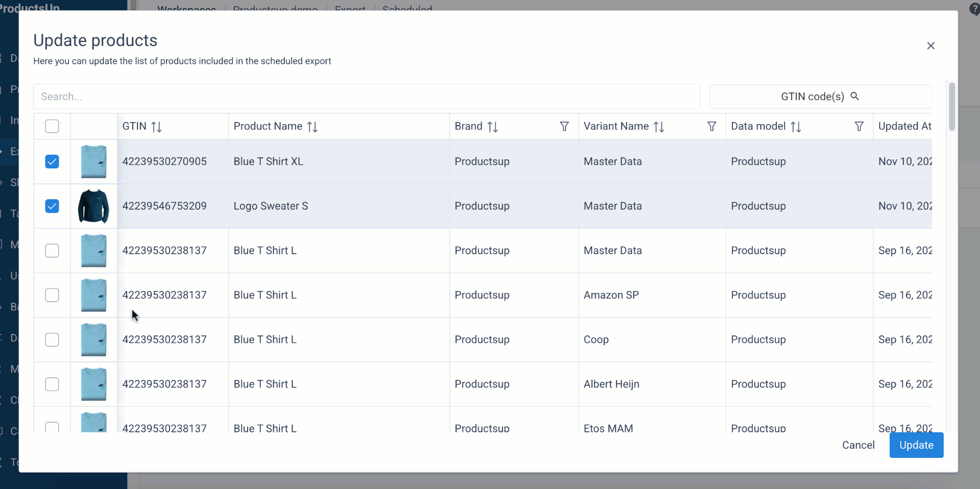Sort by Data model arrows

coord(795,127)
